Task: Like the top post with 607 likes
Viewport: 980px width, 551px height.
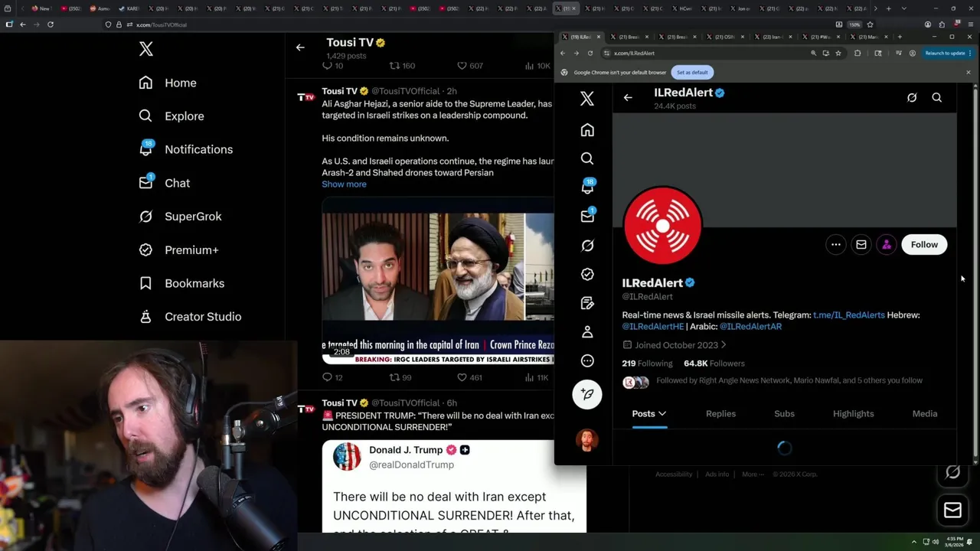Action: [x=469, y=66]
